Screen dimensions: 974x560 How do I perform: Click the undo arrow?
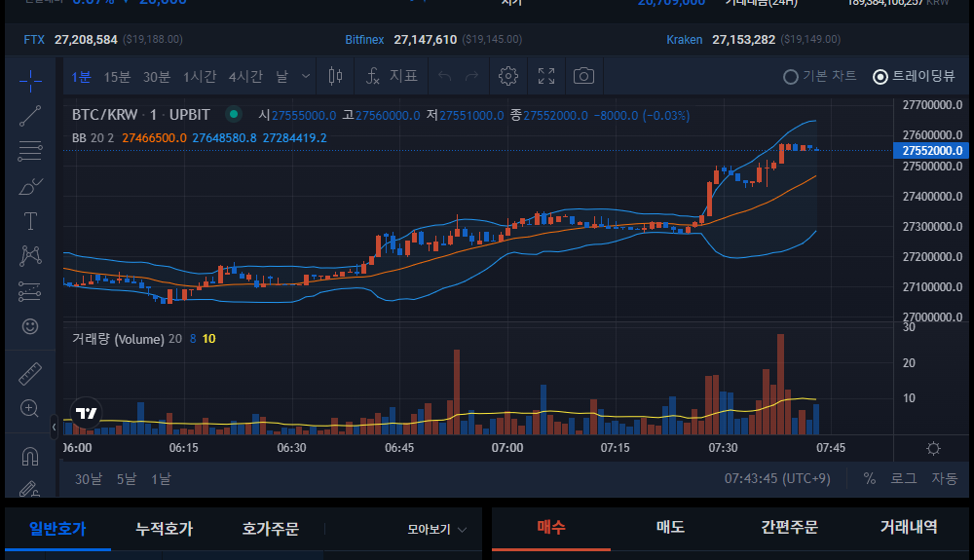pos(445,76)
